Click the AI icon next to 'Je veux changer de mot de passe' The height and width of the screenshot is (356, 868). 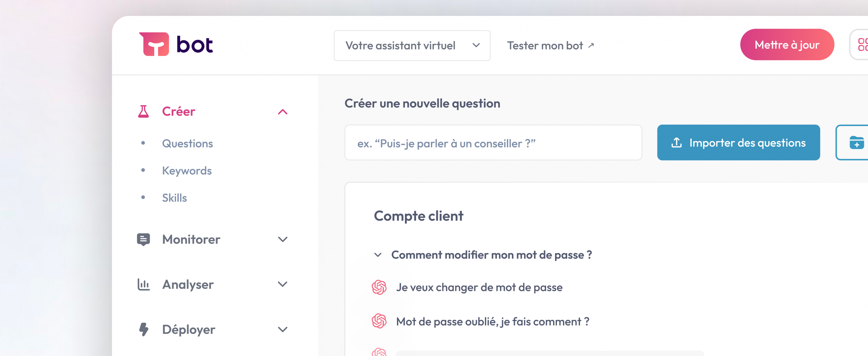379,288
